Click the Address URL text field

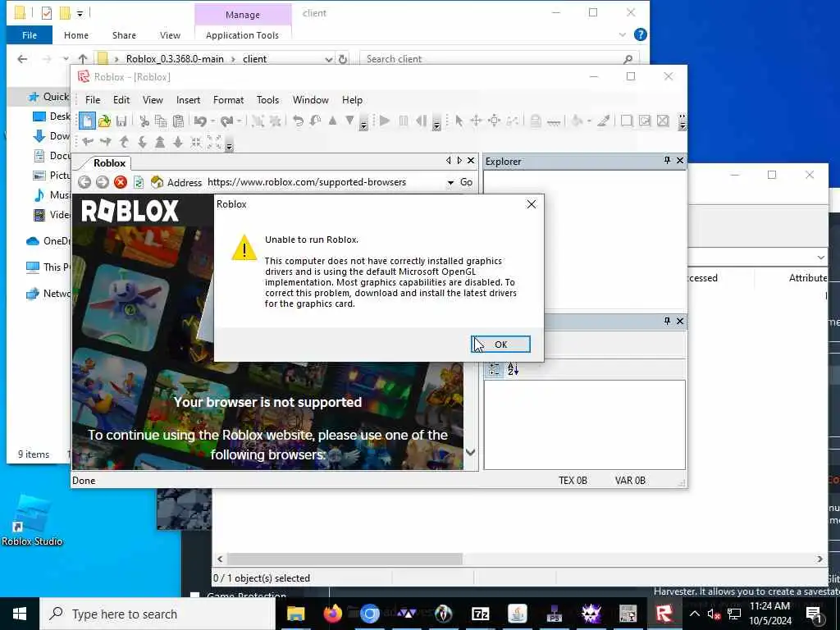click(x=326, y=182)
